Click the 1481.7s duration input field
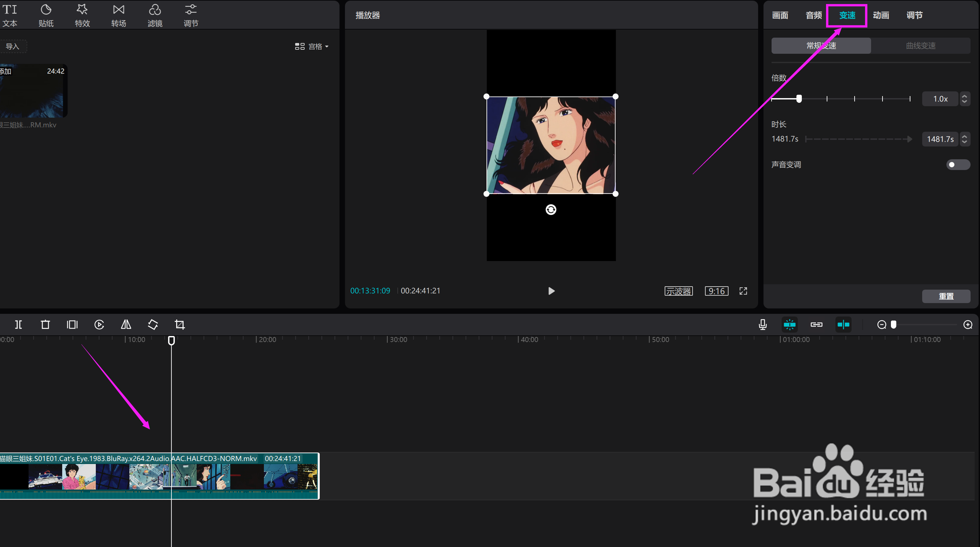The image size is (980, 547). click(x=940, y=139)
